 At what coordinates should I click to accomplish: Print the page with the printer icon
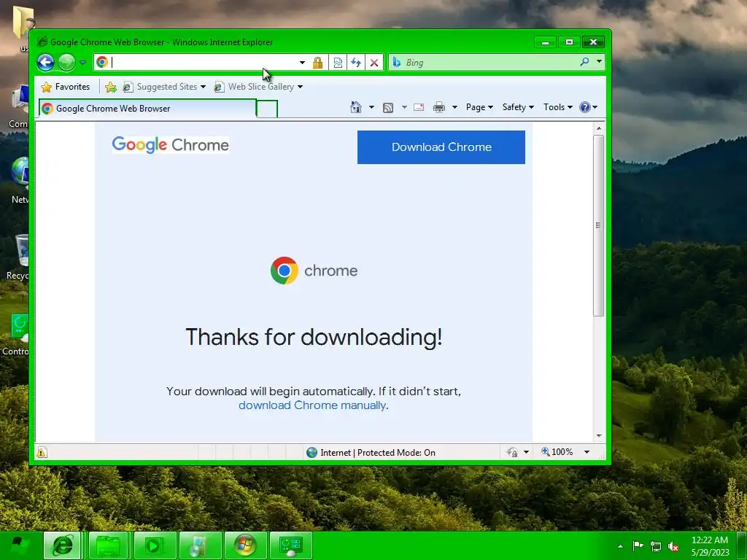point(438,107)
